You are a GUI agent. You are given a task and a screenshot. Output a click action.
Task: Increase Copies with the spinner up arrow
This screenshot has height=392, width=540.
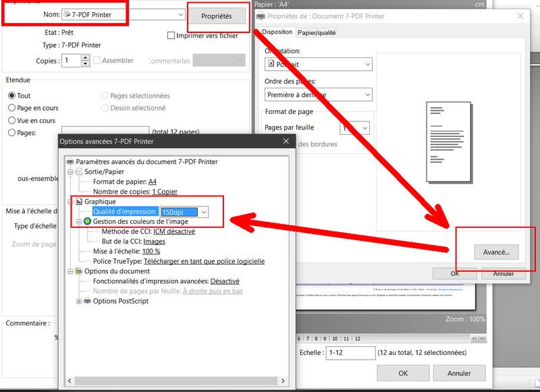86,57
